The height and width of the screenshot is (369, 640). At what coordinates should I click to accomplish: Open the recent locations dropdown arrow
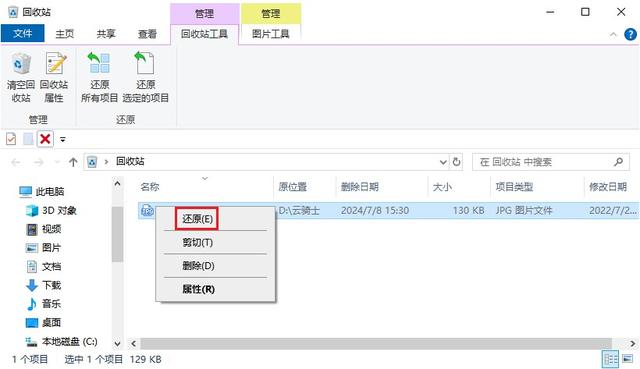point(57,162)
